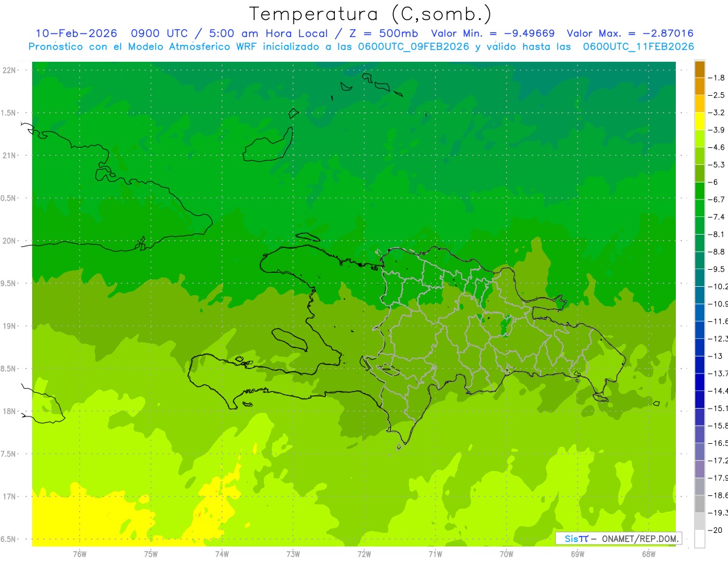
Task: Click the "-16.5" colorbar value
Action: 718,443
